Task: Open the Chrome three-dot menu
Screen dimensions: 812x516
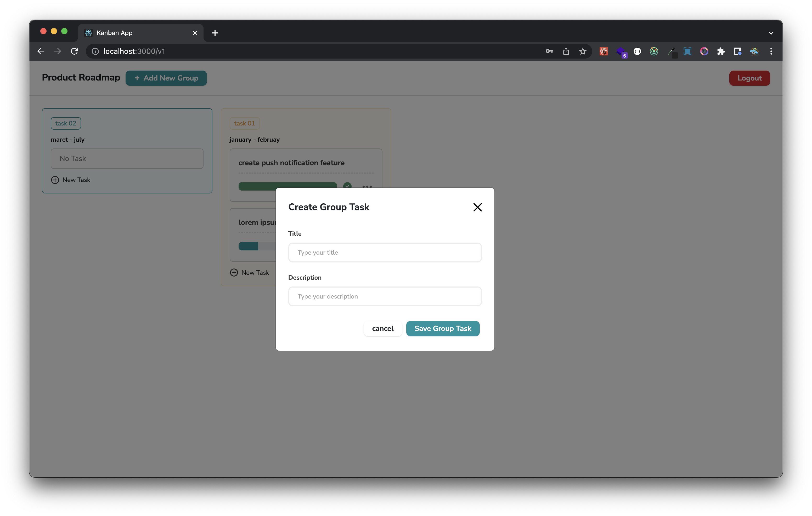Action: click(771, 51)
